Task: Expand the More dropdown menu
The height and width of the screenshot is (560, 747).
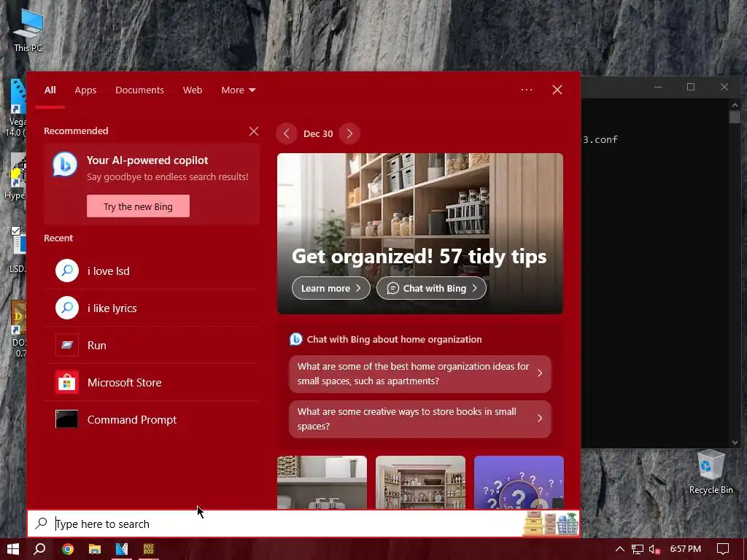Action: [239, 90]
